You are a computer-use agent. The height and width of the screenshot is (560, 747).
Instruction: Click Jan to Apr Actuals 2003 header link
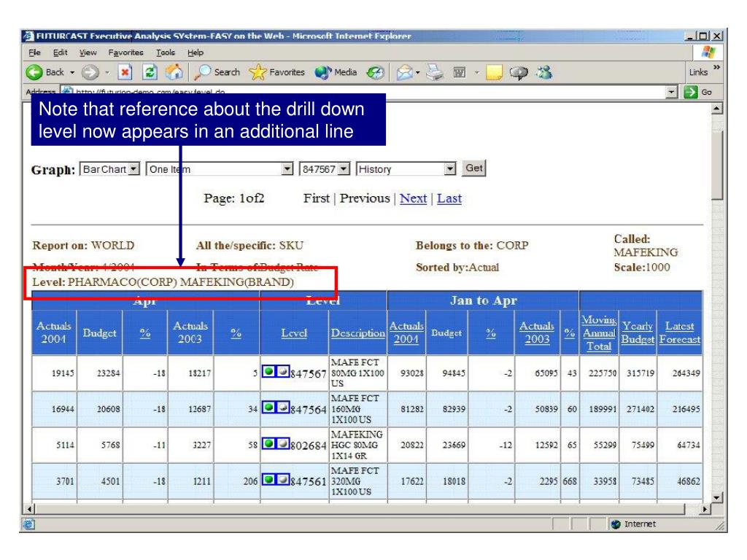[x=537, y=332]
